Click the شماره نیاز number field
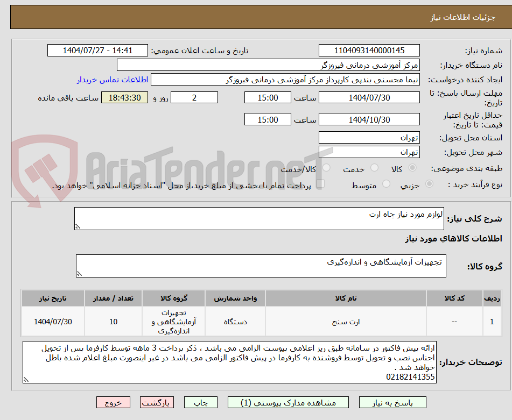Image resolution: width=512 pixels, height=420 pixels. [x=369, y=51]
